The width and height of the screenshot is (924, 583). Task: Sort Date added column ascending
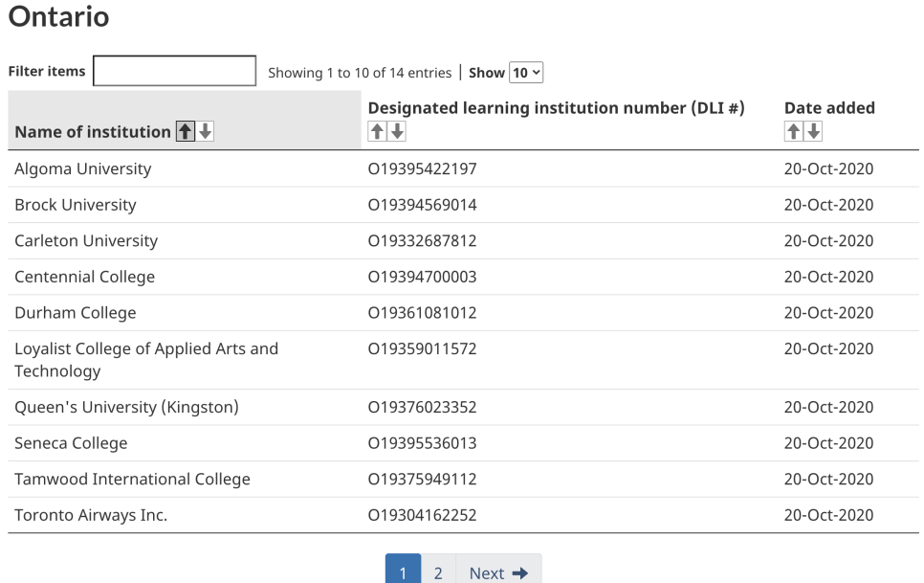(793, 131)
